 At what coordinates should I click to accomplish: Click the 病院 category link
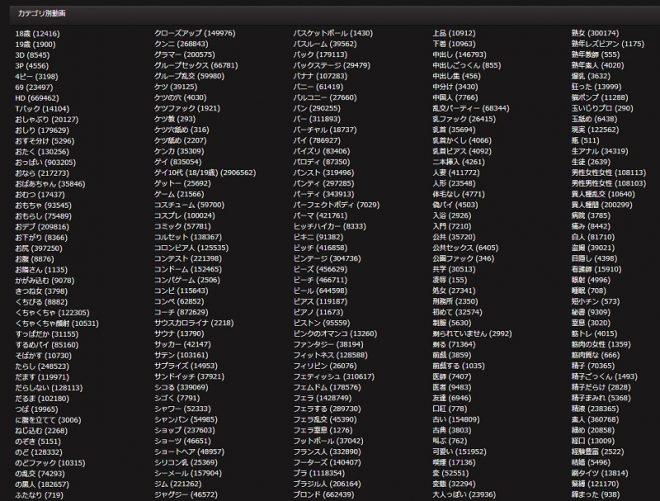click(581, 215)
